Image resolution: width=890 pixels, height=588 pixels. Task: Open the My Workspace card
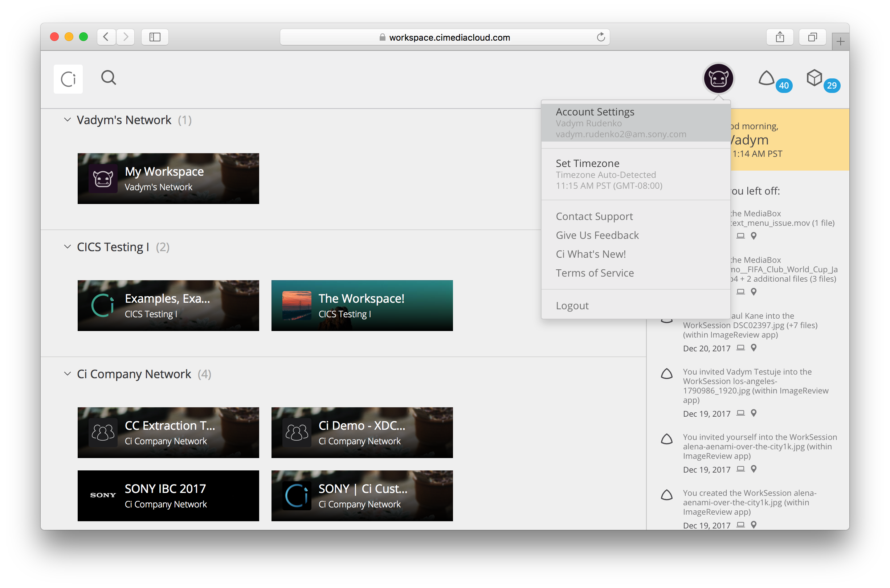click(x=168, y=179)
